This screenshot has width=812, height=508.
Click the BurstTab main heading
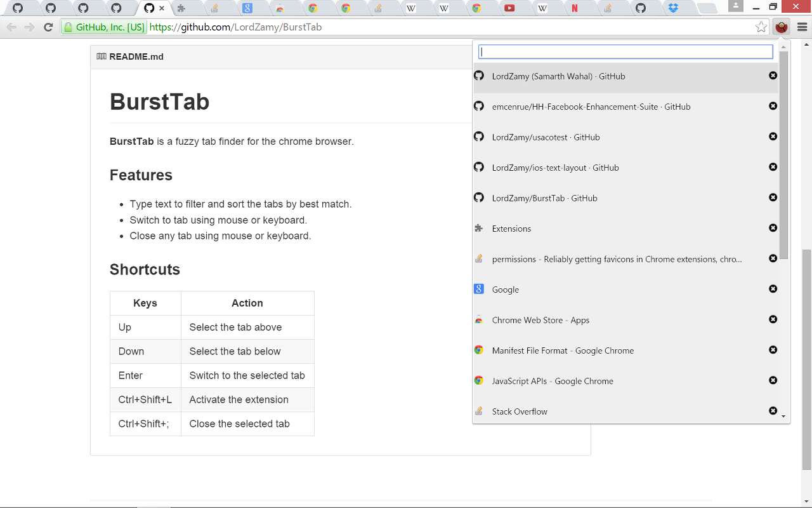160,102
